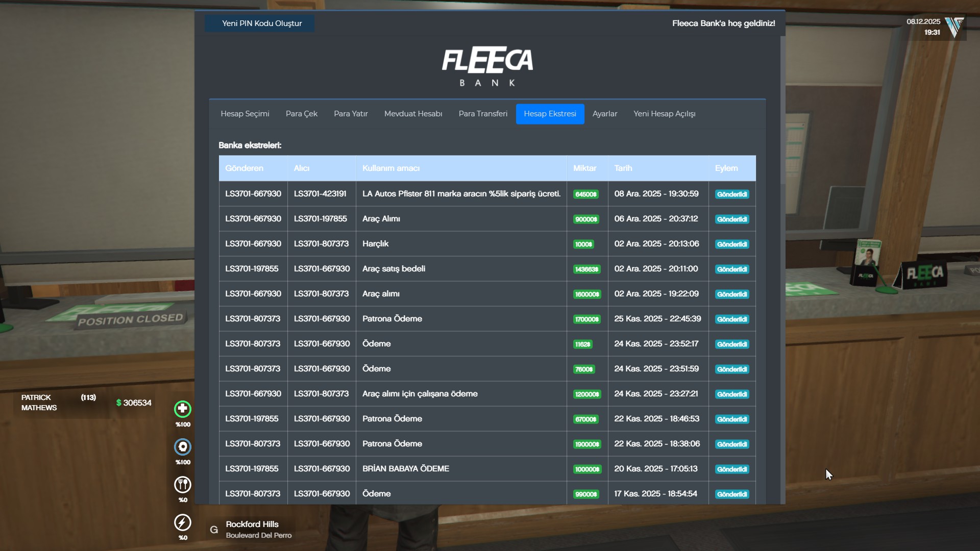Open the Hesap Seçimi tab
The height and width of the screenshot is (551, 980).
click(245, 114)
